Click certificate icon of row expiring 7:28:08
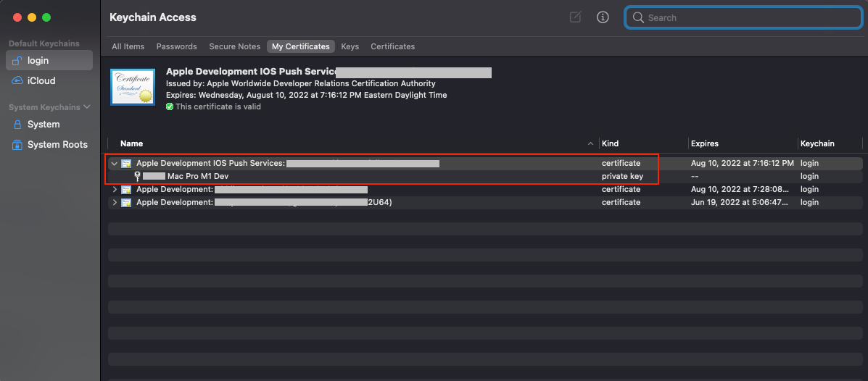868x381 pixels. pyautogui.click(x=126, y=190)
